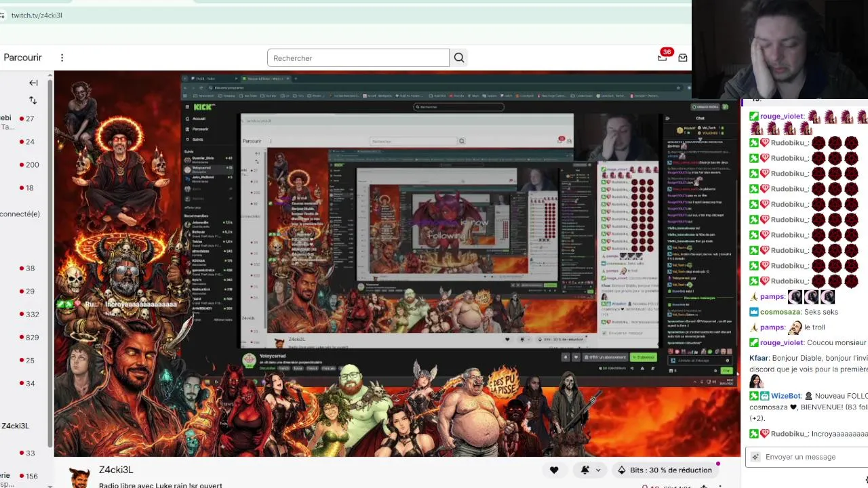Open rouge_violet's name on the emote message
The height and width of the screenshot is (488, 868).
pos(782,117)
